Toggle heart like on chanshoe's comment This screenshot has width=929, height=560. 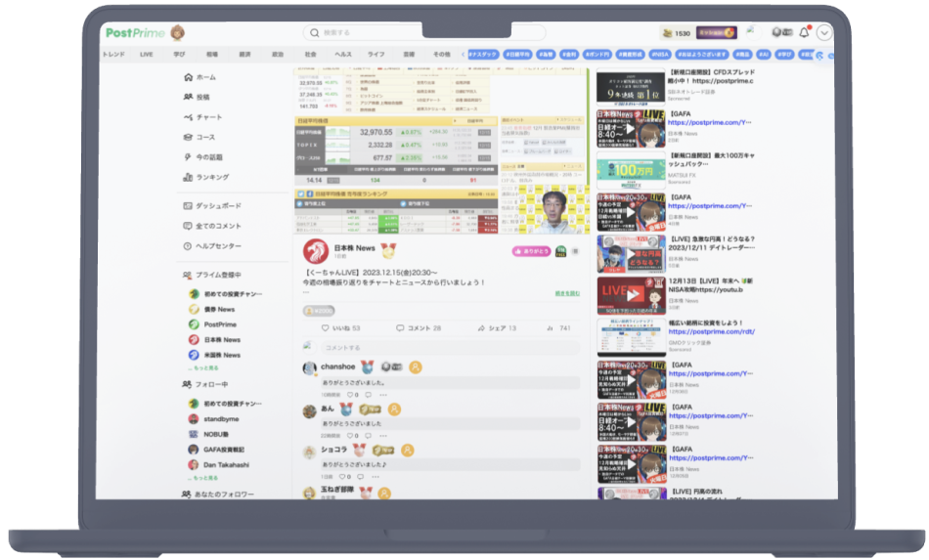pos(350,394)
